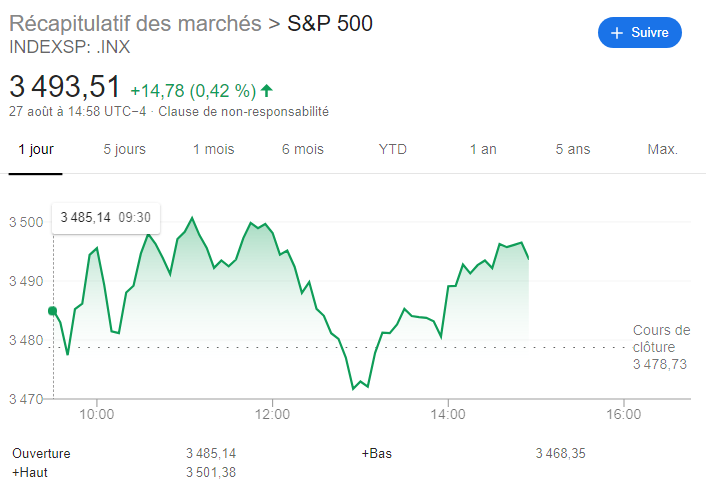Show the 1 mois chart range

[x=213, y=149]
